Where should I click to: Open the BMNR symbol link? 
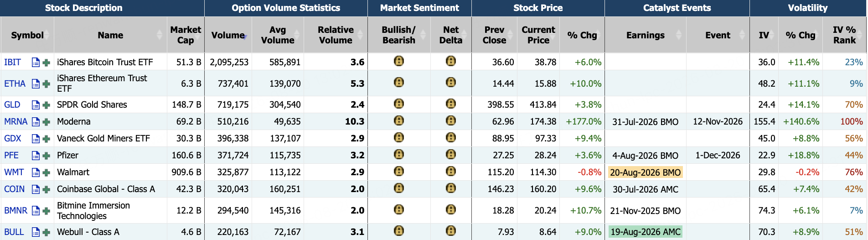(15, 211)
